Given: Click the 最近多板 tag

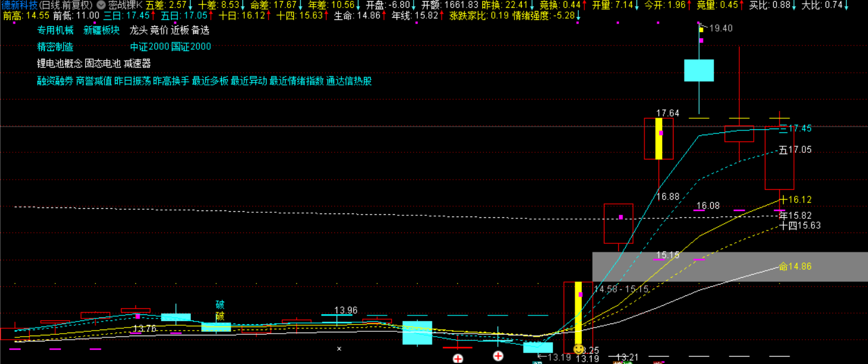Looking at the screenshot, I should tap(210, 81).
